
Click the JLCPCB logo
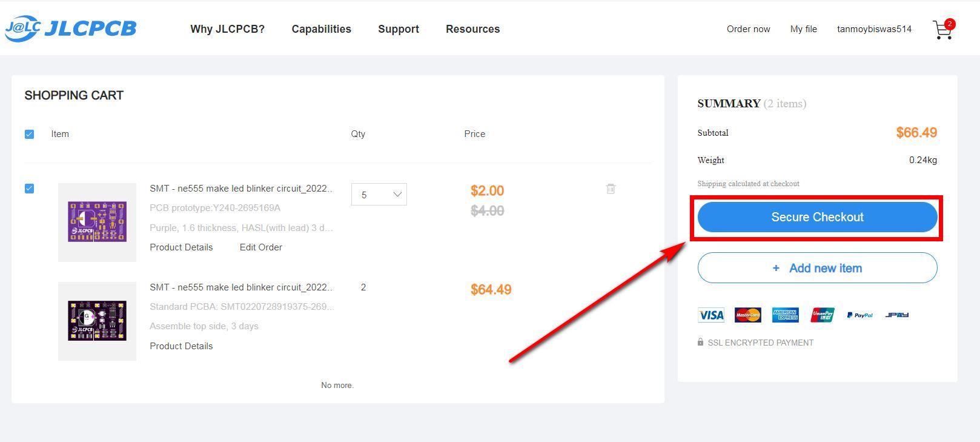[x=71, y=28]
